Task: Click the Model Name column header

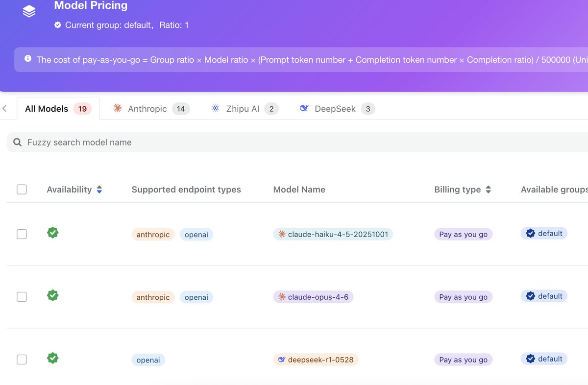Action: (x=299, y=190)
